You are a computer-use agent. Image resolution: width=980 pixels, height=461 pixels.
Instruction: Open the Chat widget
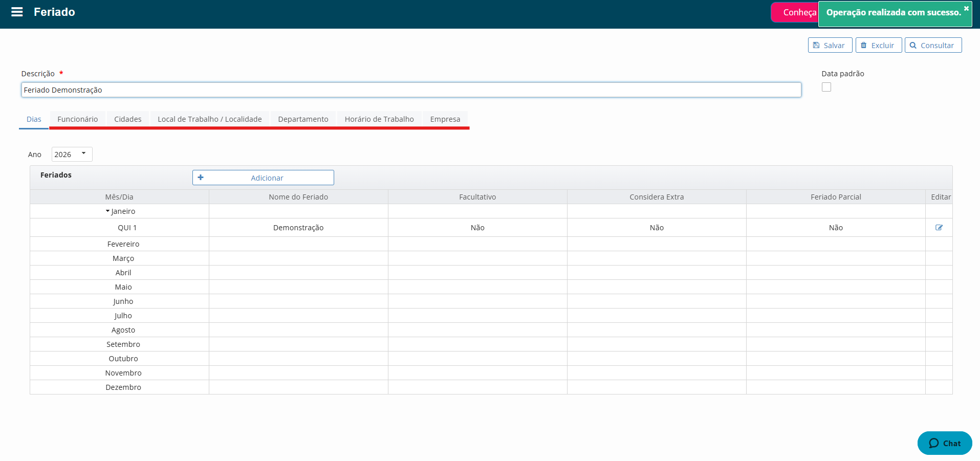[x=945, y=443]
